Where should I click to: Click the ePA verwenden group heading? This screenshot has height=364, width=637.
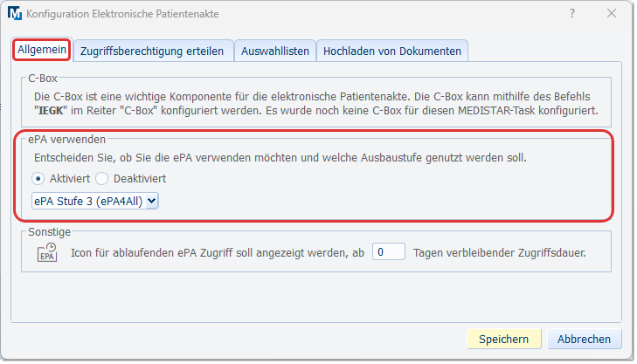pyautogui.click(x=68, y=139)
